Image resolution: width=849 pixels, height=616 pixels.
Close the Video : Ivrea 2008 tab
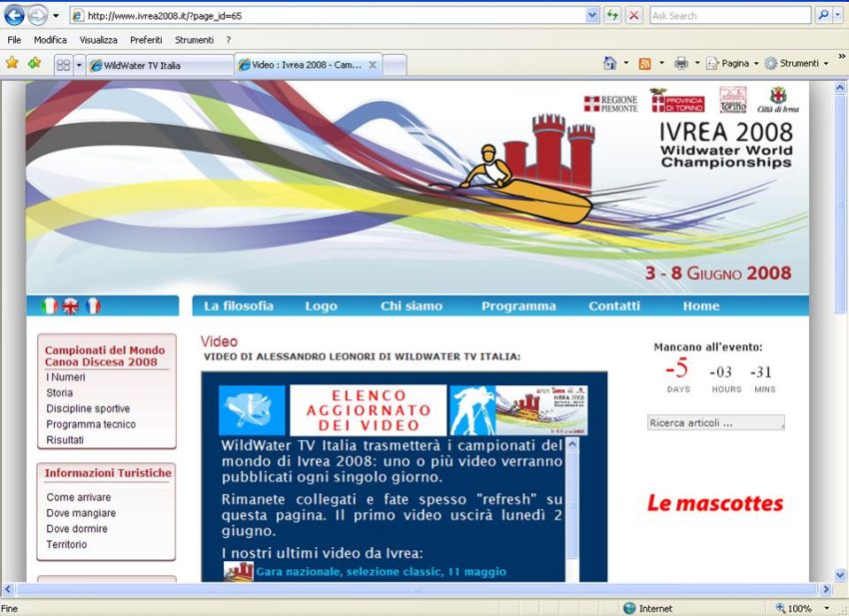[373, 65]
